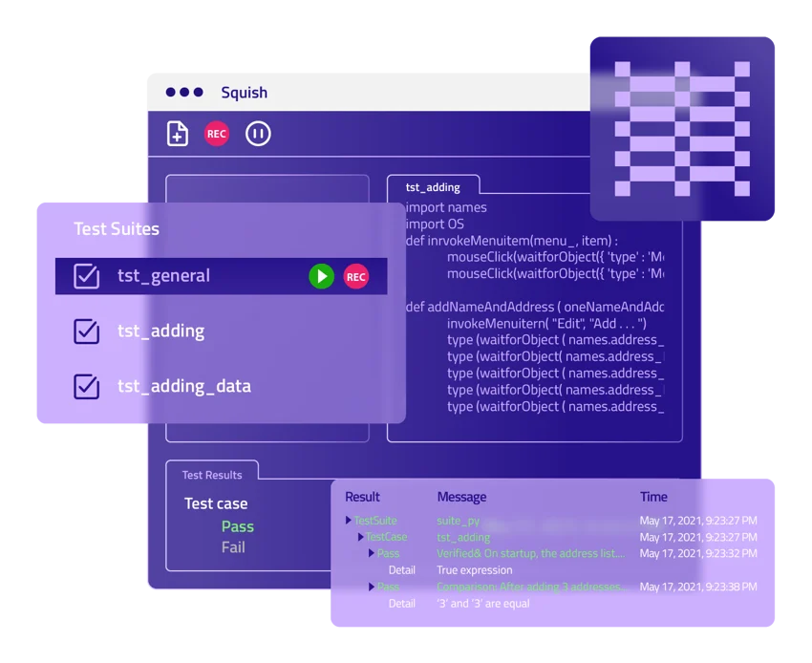This screenshot has width=812, height=663.
Task: Collapse the TestSuite tree arrow
Action: (x=349, y=521)
